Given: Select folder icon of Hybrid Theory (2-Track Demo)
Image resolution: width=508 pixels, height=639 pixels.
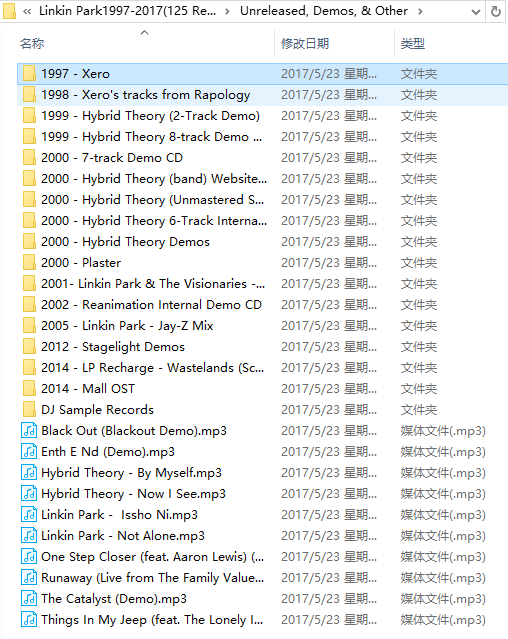Looking at the screenshot, I should coord(29,116).
